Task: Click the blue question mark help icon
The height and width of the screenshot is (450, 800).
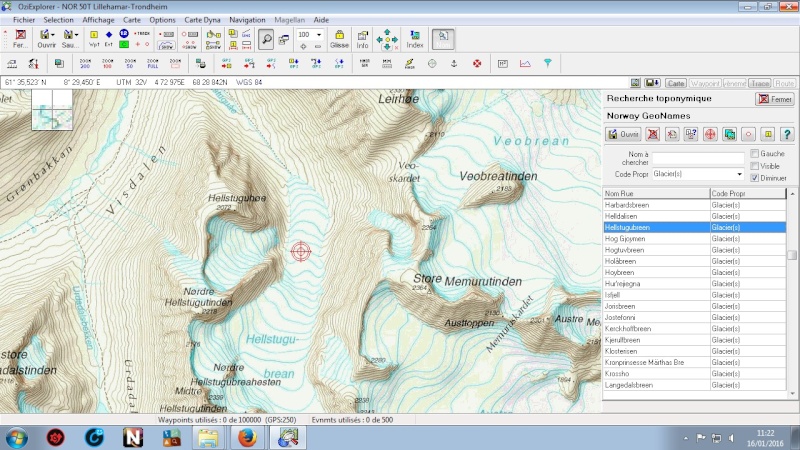Action: (x=787, y=134)
